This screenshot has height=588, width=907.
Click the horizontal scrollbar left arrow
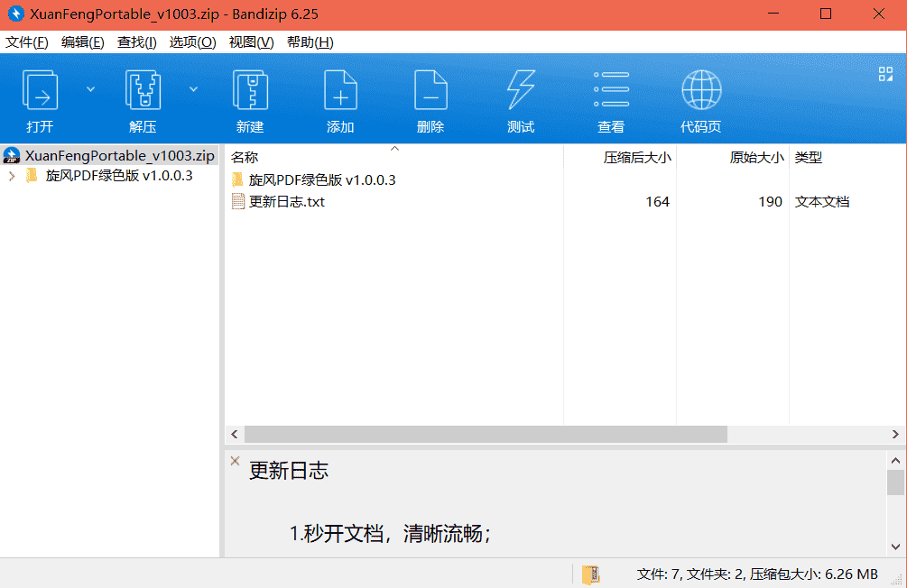(x=235, y=434)
